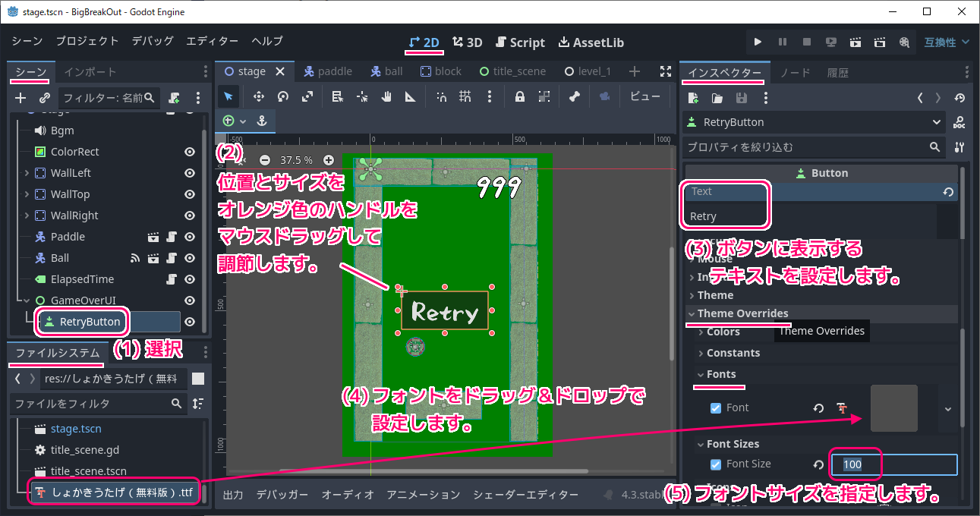Uncheck the Font Size override checkbox
The height and width of the screenshot is (516, 980).
point(716,464)
